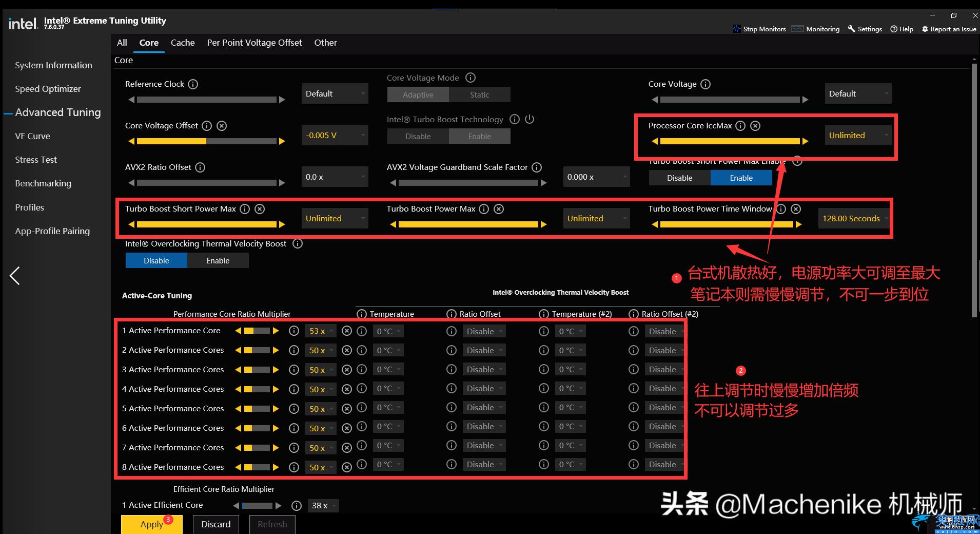
Task: Open Core Voltage Offset -0.005 V dropdown
Action: 335,135
